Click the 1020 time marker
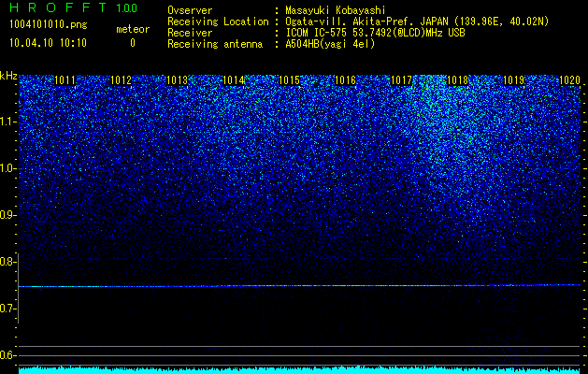Screen dimensions: 588x374 point(569,80)
